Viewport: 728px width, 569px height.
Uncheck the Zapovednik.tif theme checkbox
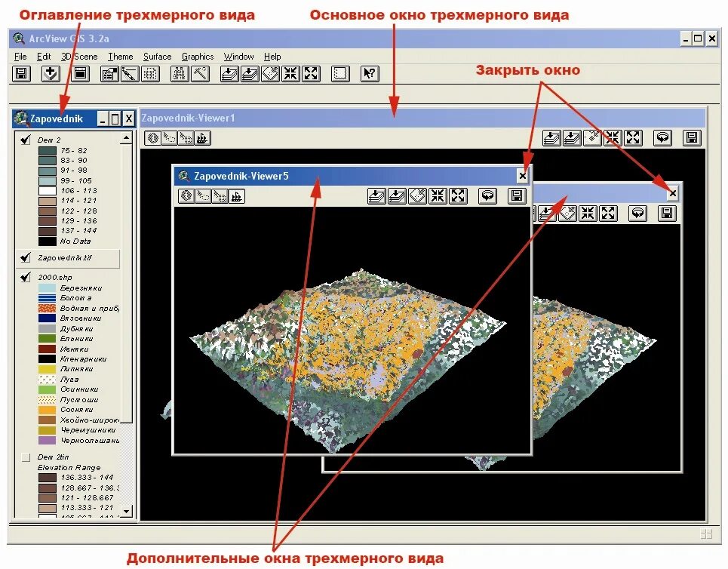(26, 257)
